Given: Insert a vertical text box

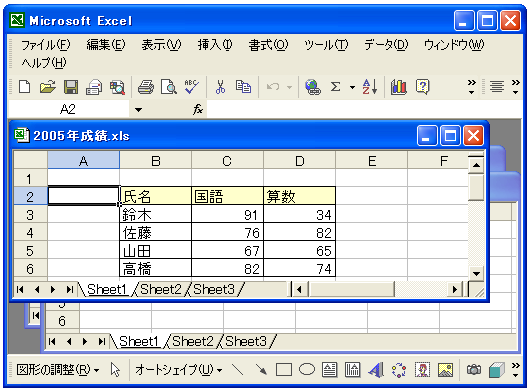Looking at the screenshot, I should 352,370.
